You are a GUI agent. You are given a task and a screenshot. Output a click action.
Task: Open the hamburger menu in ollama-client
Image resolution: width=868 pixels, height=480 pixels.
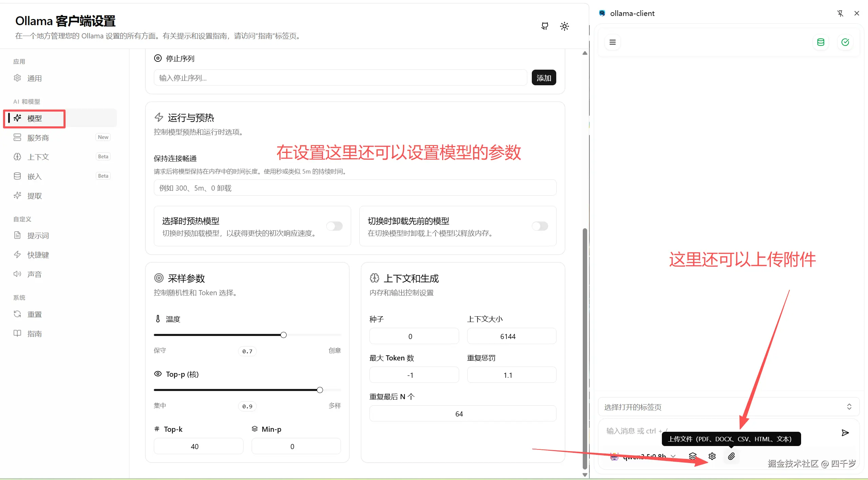[x=612, y=42]
